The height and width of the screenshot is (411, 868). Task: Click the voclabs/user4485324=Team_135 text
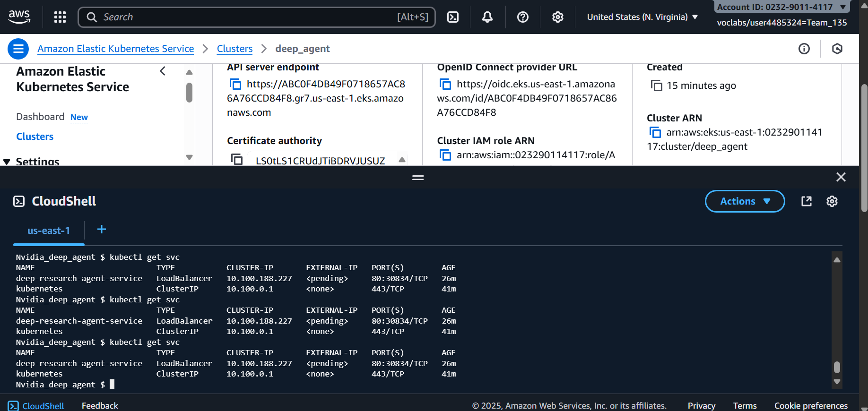click(782, 23)
